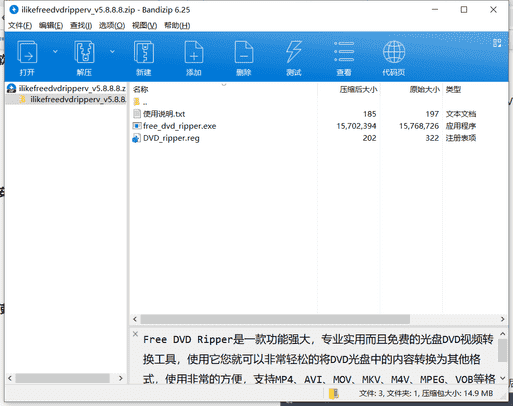Open the dropdown arrow next to 解压
Viewport: 513px width, 406px height.
pos(112,51)
